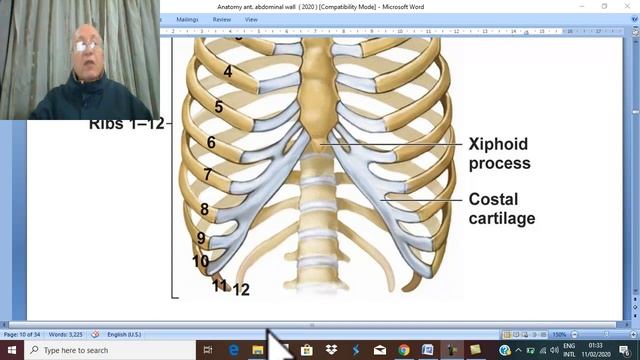Image resolution: width=640 pixels, height=360 pixels.
Task: Click the zoom slider handle
Action: pos(607,334)
